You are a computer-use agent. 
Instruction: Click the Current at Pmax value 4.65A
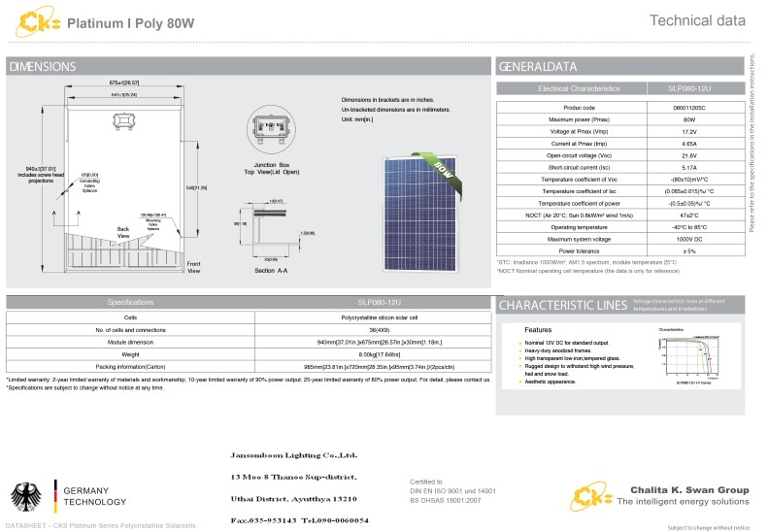click(x=689, y=144)
